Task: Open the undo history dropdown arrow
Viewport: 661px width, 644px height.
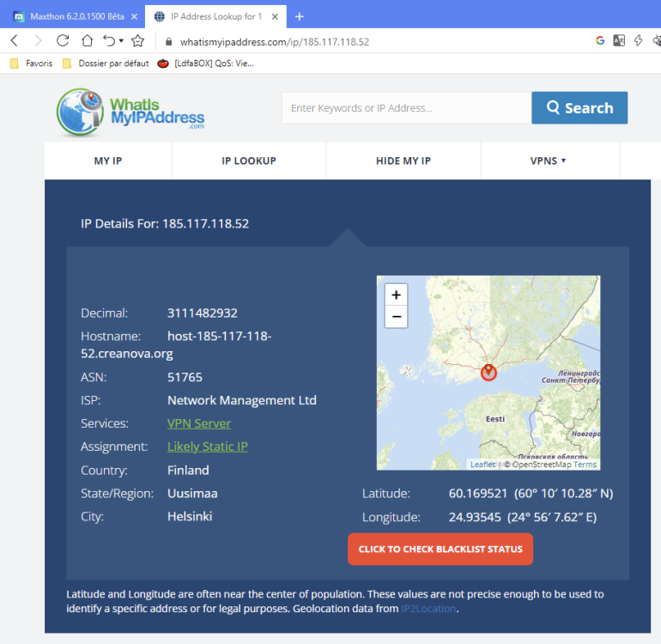Action: click(121, 40)
